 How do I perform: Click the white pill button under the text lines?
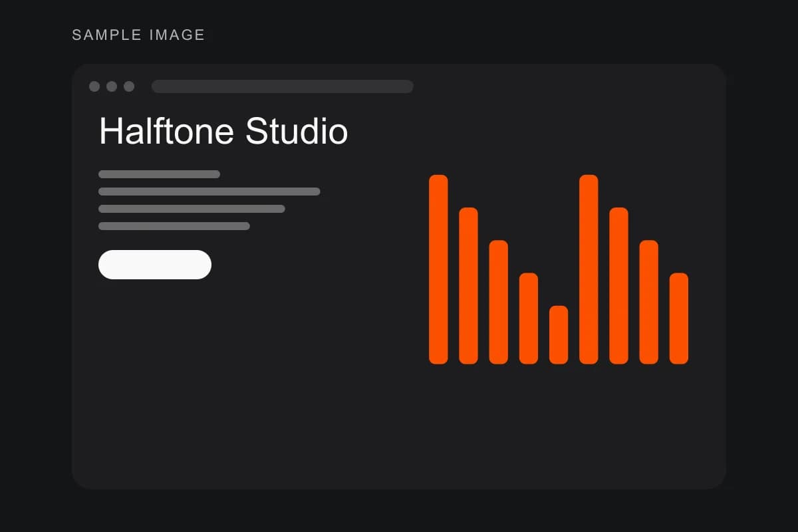(x=155, y=265)
